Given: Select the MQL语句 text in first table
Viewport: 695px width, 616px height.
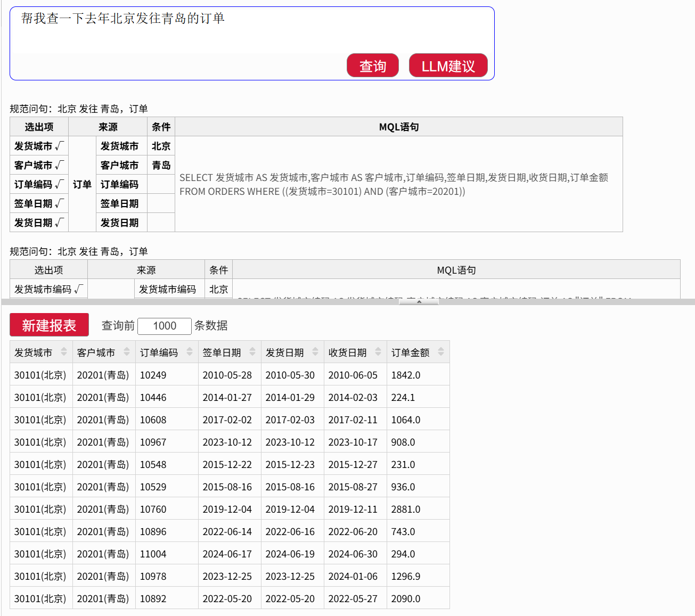Looking at the screenshot, I should (393, 184).
